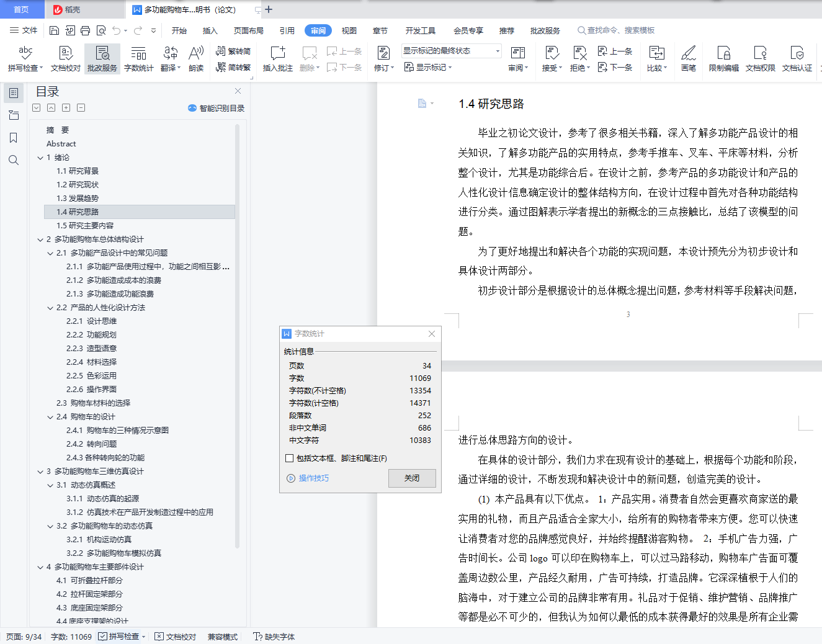This screenshot has width=822, height=644.
Task: Click the print icon in the quick access bar
Action: pos(86,30)
